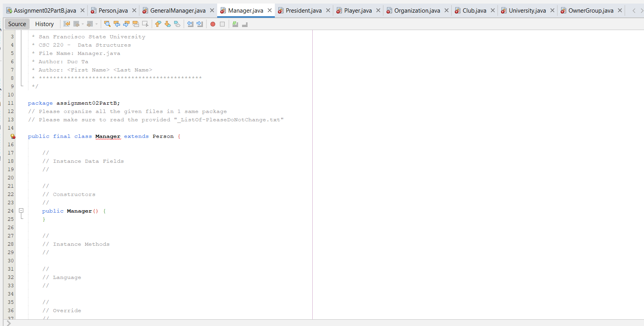Stop macro recording
Screen dimensions: 644x326
coord(222,24)
